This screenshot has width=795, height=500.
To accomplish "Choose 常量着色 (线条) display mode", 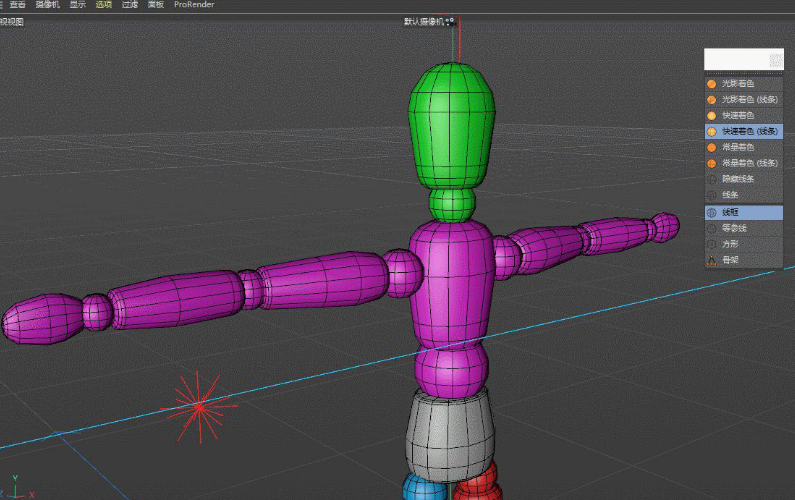I will pyautogui.click(x=744, y=163).
